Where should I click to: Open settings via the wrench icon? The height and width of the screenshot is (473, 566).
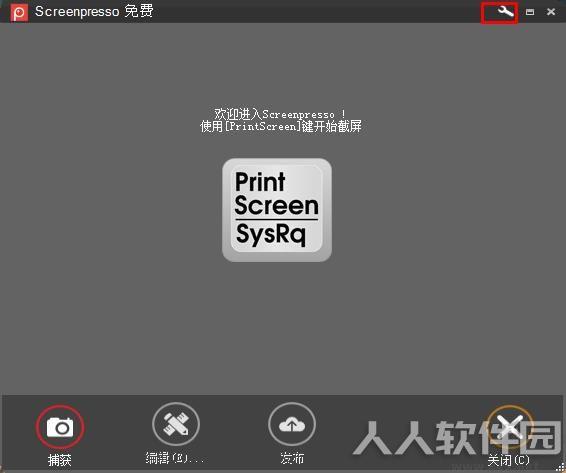(505, 12)
